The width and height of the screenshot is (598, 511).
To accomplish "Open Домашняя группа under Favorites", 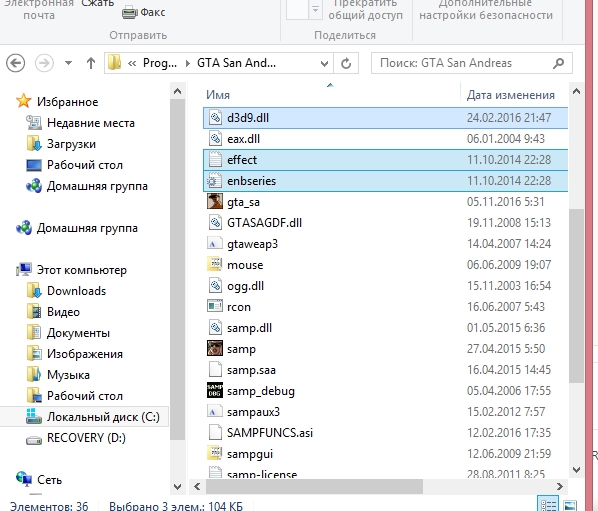I will pos(97,186).
